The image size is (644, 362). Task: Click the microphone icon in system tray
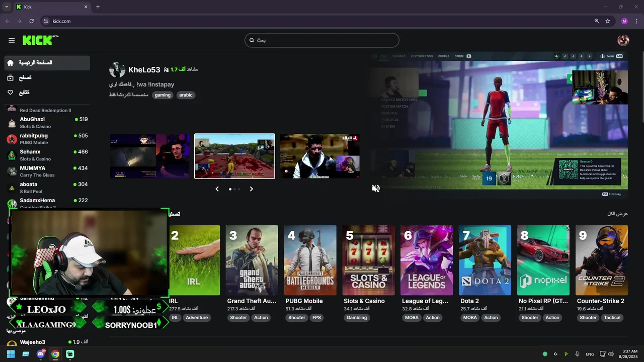click(577, 354)
